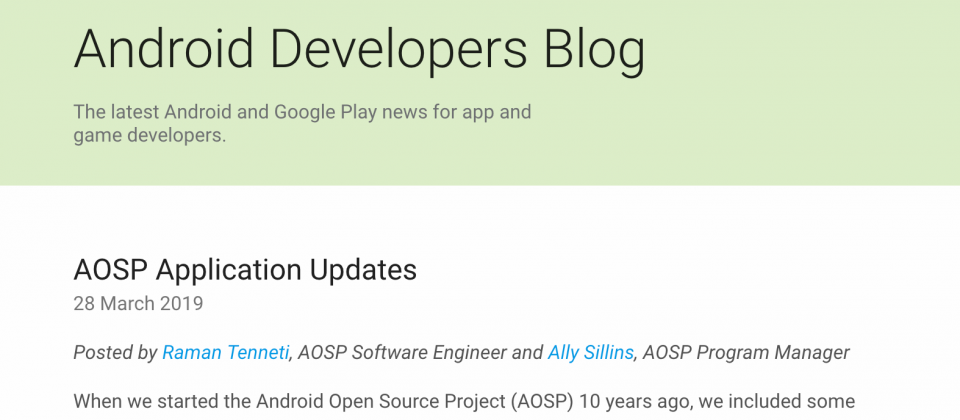Click the blog tagline about Google Play news
Image resolution: width=960 pixels, height=420 pixels.
(302, 124)
